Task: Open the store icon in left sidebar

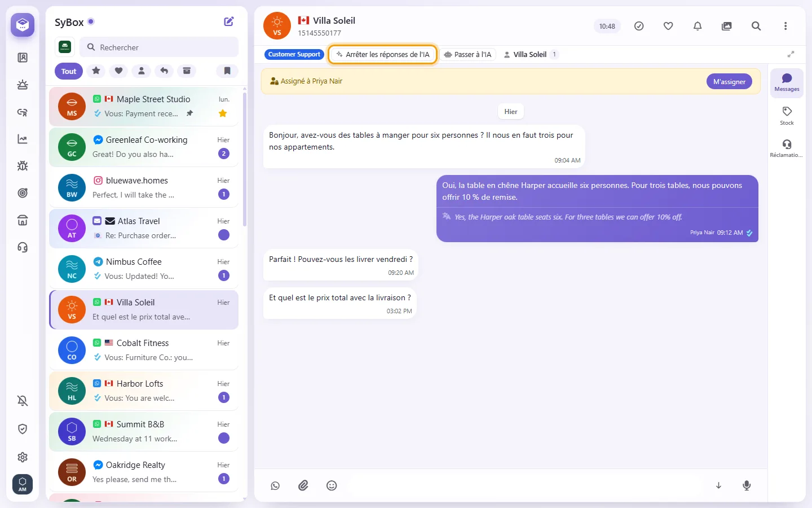Action: coord(23,220)
